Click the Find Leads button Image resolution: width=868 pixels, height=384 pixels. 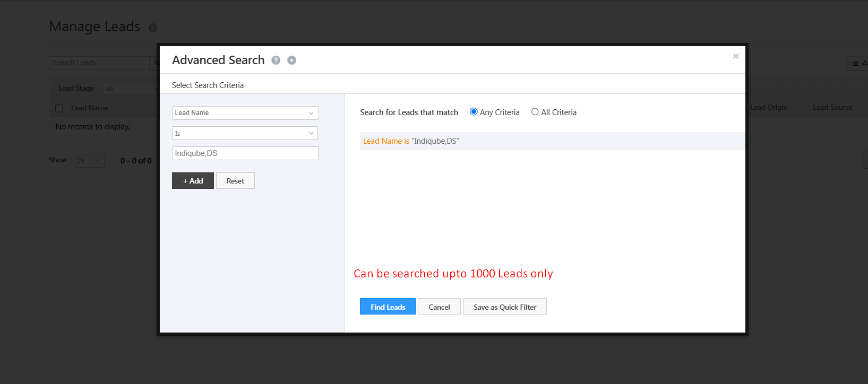click(388, 307)
